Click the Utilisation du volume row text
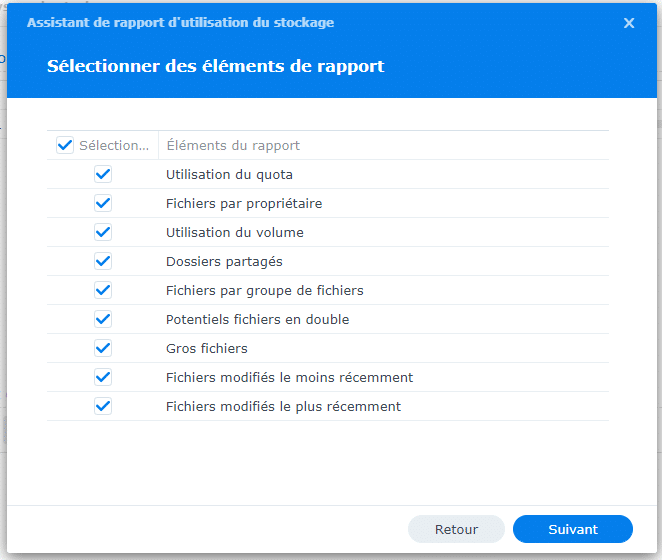This screenshot has width=662, height=560. click(234, 232)
